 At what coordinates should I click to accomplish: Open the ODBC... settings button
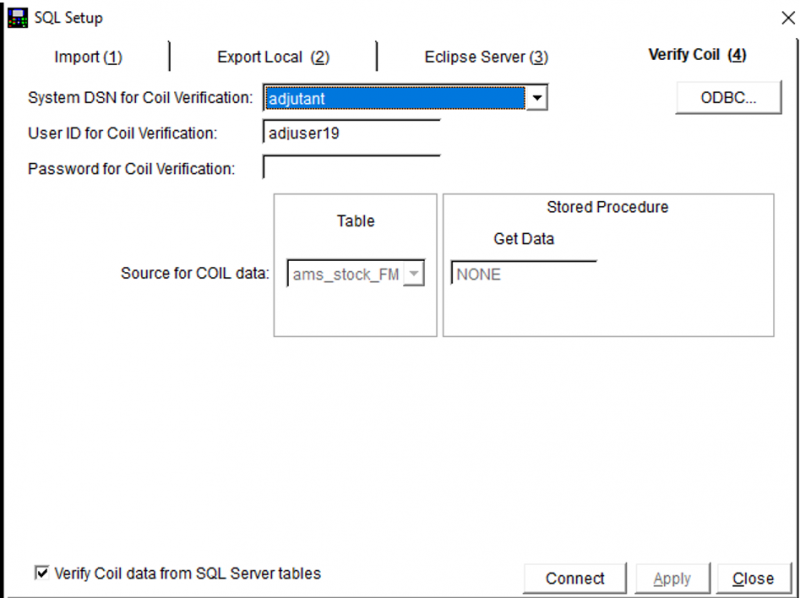click(x=728, y=98)
